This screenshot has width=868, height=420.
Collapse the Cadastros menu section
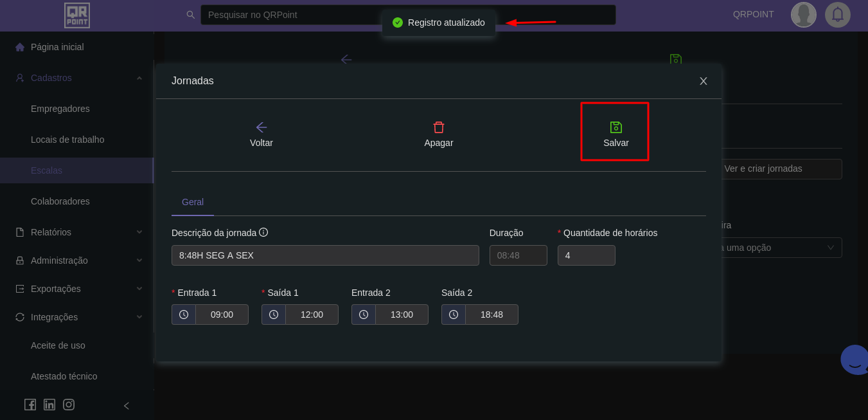(139, 78)
